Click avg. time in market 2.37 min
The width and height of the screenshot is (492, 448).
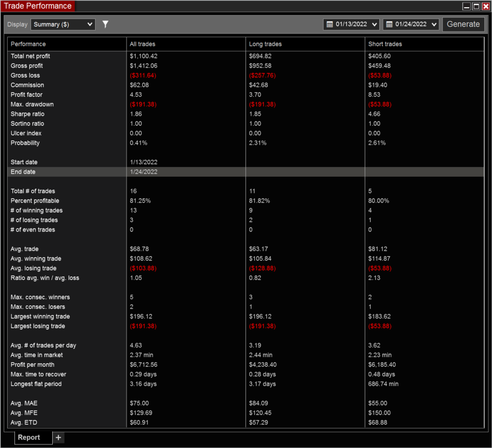[142, 355]
